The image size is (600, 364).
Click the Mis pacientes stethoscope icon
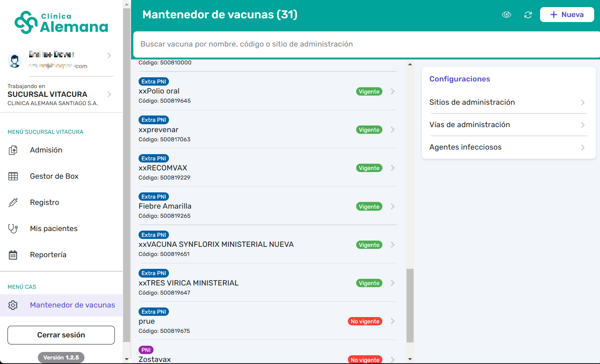coord(13,229)
